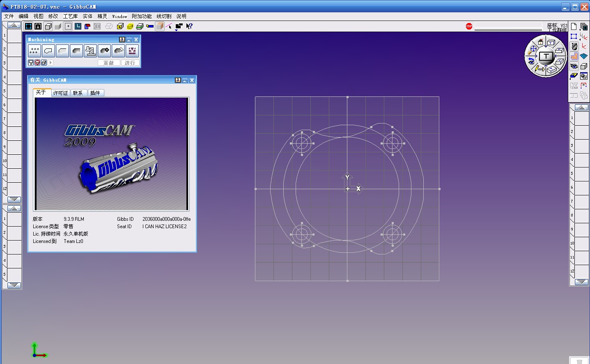This screenshot has height=364, width=590.
Task: Click the red STOP sign icon
Action: tap(469, 26)
